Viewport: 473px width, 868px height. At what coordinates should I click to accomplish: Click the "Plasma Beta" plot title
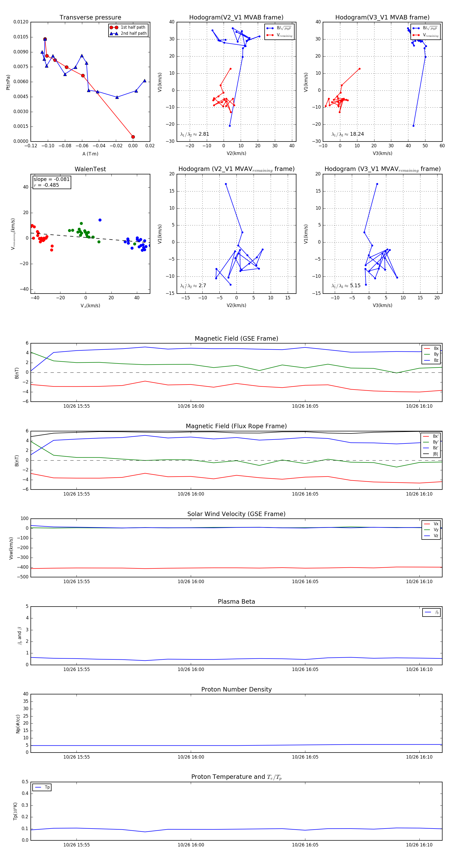[x=236, y=602]
